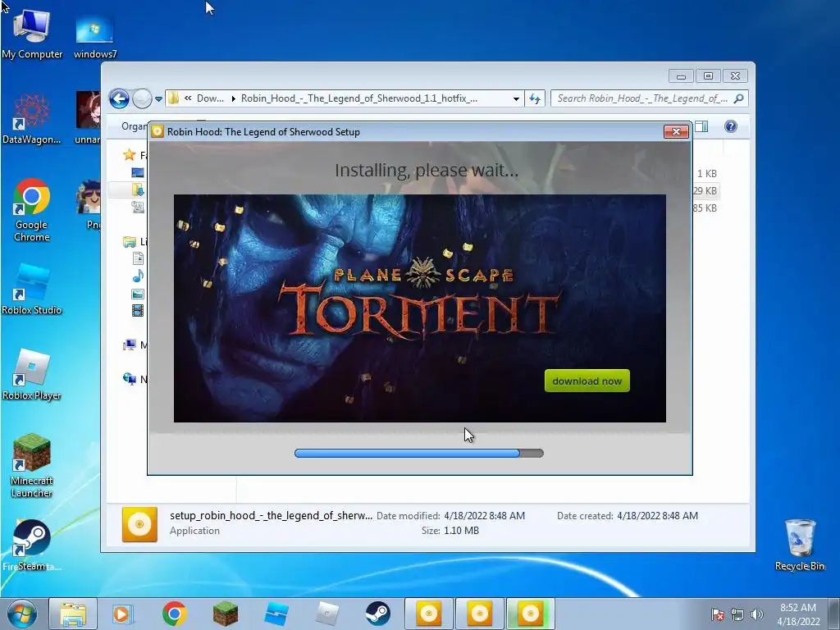
Task: Select Music library in navigation pane
Action: [138, 276]
